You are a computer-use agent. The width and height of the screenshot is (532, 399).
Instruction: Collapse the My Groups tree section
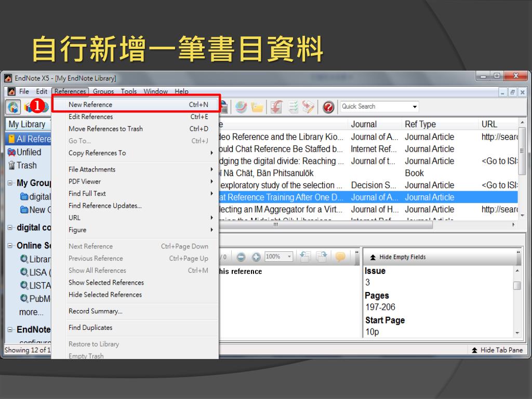[10, 183]
